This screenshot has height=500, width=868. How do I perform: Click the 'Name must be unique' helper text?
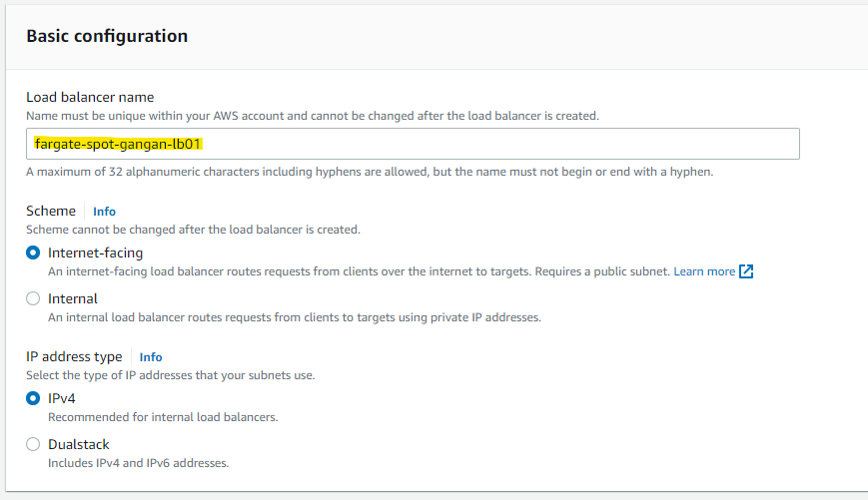coord(312,116)
